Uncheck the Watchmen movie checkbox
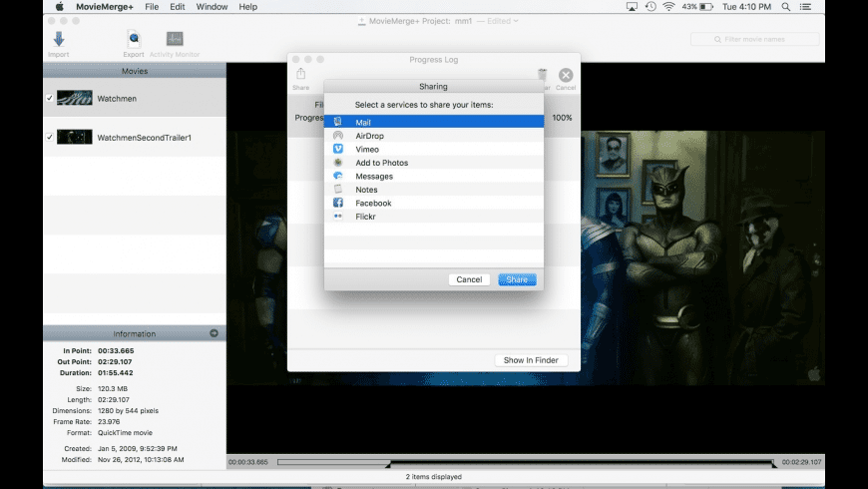The image size is (868, 489). tap(50, 98)
